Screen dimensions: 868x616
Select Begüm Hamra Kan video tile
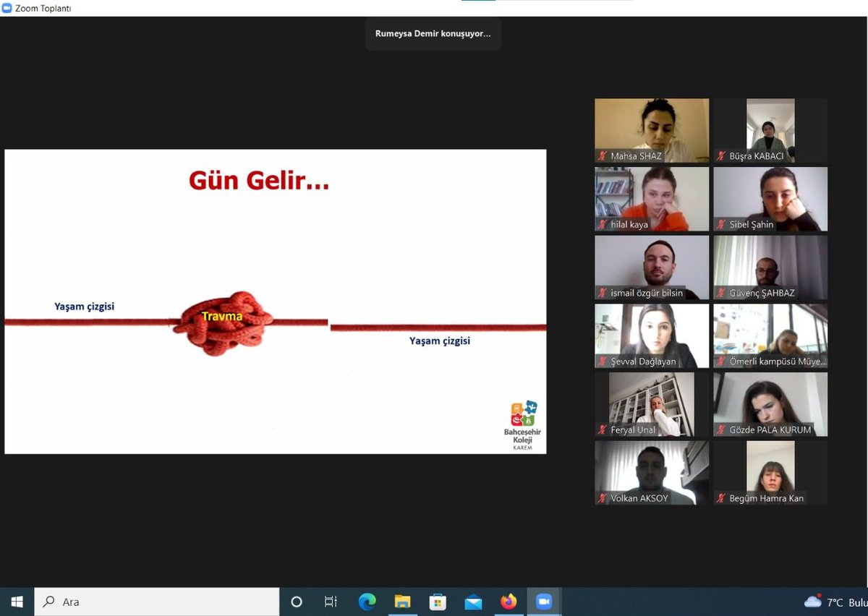point(770,472)
